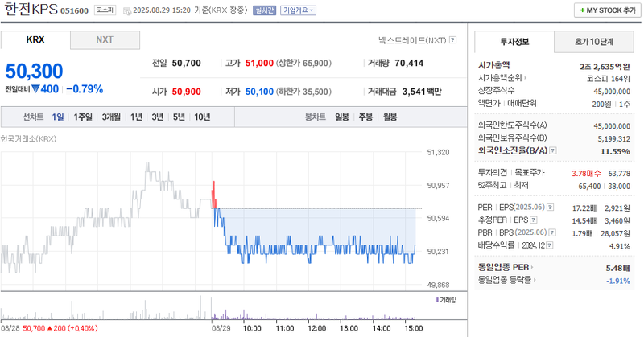Click help icon next to PBR BPS(2025.06)
This screenshot has height=337, width=644.
[552, 232]
